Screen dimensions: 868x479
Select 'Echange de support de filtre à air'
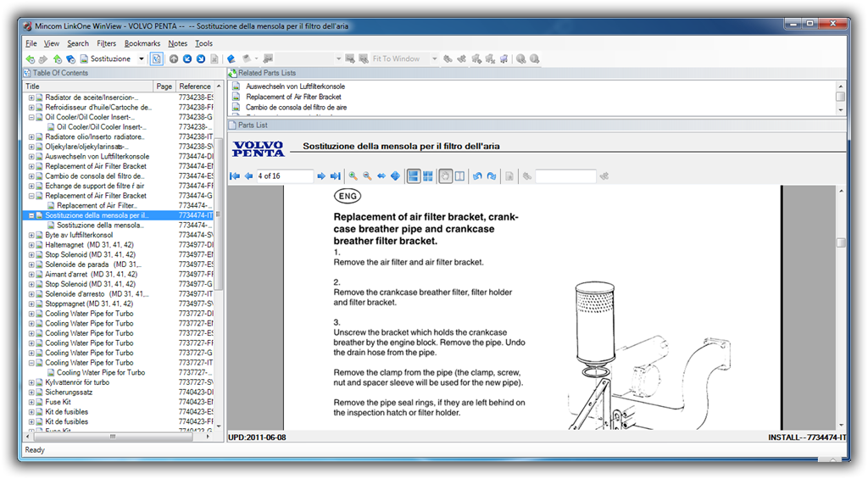(x=95, y=186)
